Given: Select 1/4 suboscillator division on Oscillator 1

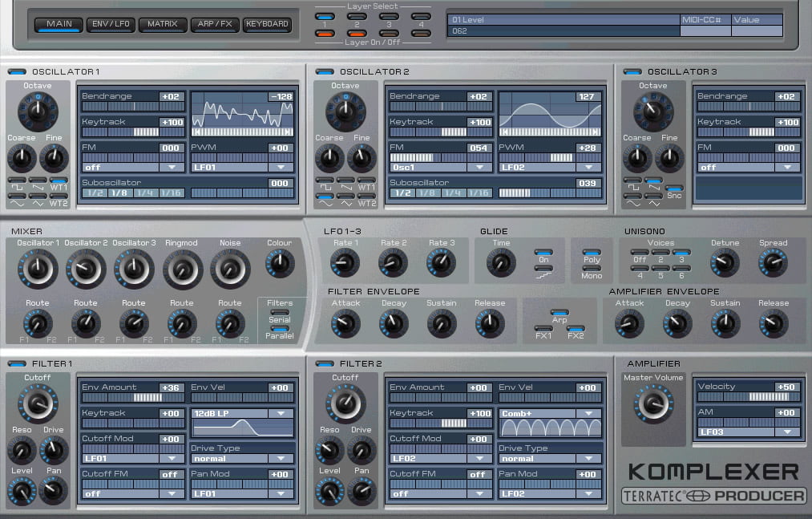Looking at the screenshot, I should [144, 193].
